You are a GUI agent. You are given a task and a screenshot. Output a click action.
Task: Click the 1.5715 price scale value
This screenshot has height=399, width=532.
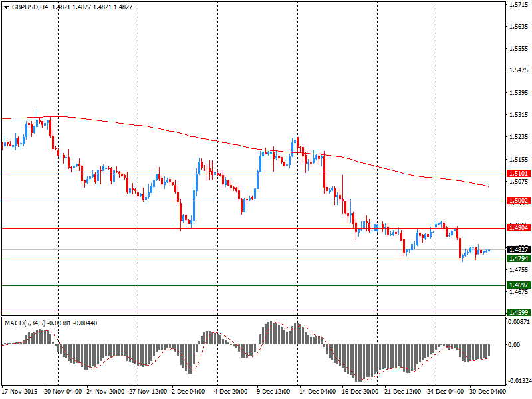(x=519, y=5)
